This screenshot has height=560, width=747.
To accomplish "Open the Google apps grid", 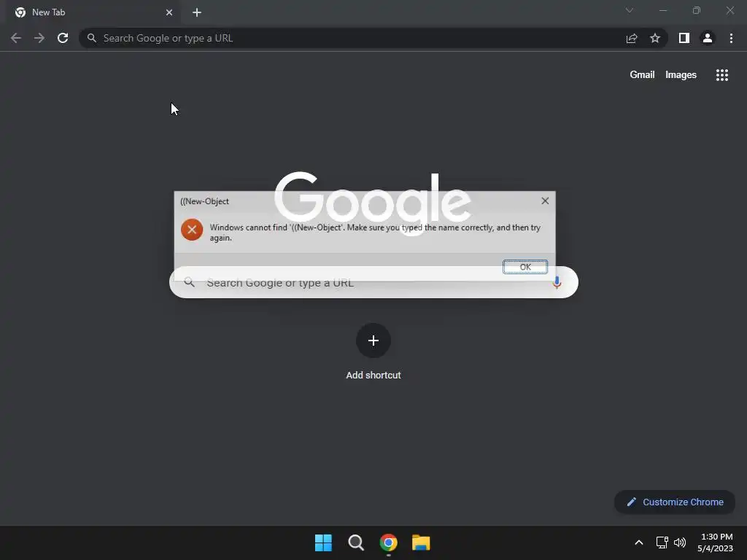I will tap(721, 75).
